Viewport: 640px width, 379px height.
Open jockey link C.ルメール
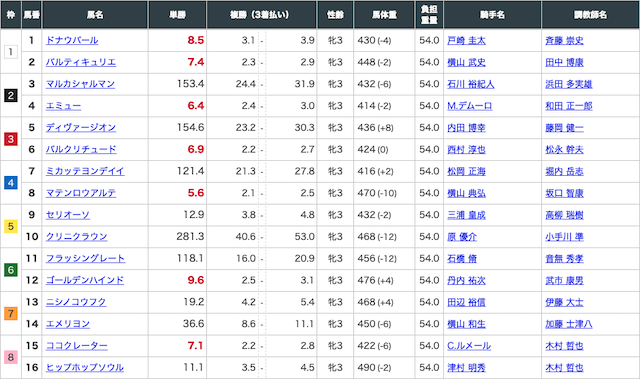coord(469,346)
